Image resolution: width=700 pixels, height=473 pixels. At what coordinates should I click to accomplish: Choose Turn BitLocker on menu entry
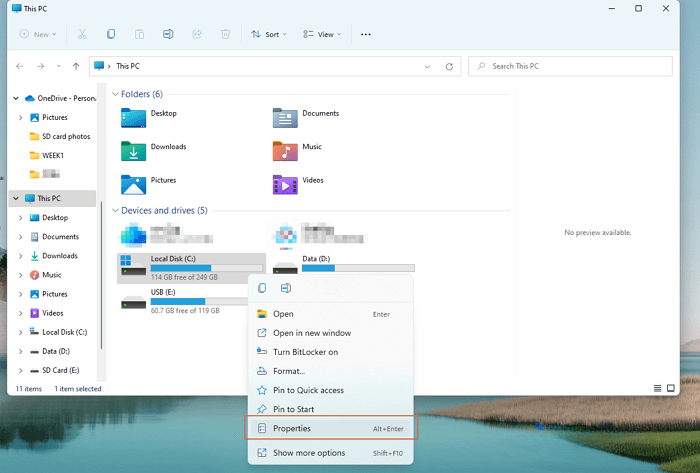coord(305,352)
